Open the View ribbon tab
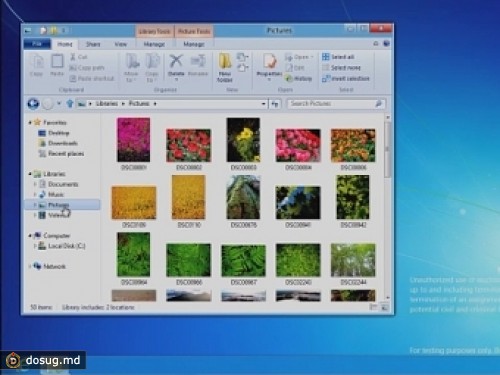500x375 pixels. (120, 44)
